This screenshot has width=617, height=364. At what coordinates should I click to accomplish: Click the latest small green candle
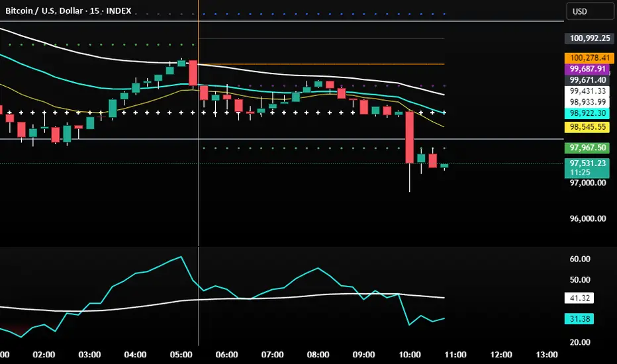pos(444,166)
